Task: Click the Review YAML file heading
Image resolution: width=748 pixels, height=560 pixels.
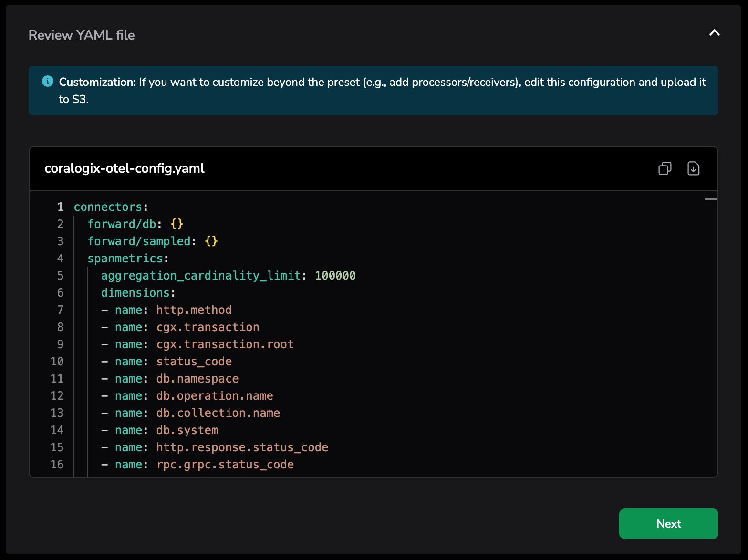Action: tap(82, 35)
